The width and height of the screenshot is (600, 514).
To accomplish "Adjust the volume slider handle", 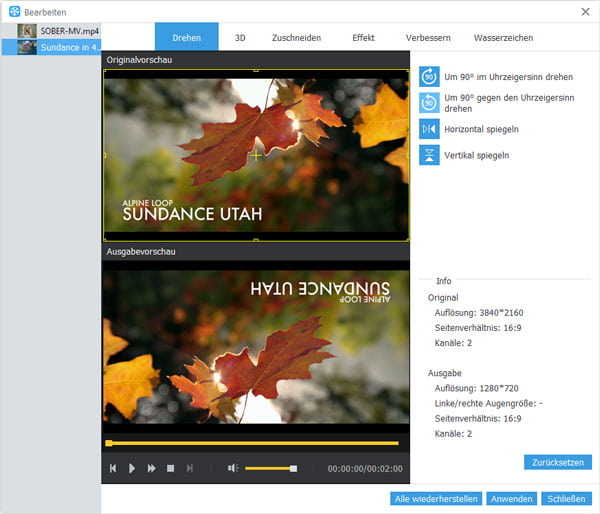I will pyautogui.click(x=293, y=468).
